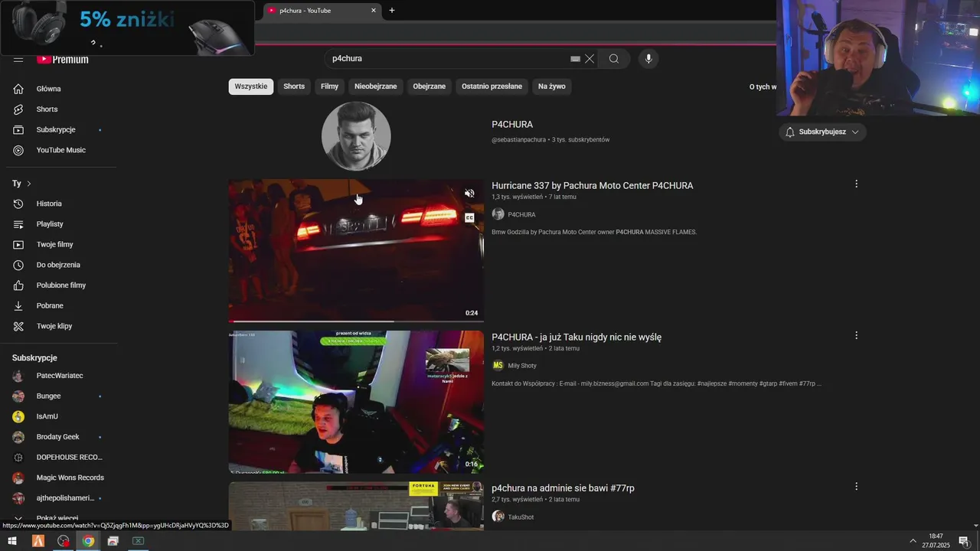980x551 pixels.
Task: Play the Taku nigdy nic nie wyślę thumbnail
Action: tap(356, 403)
